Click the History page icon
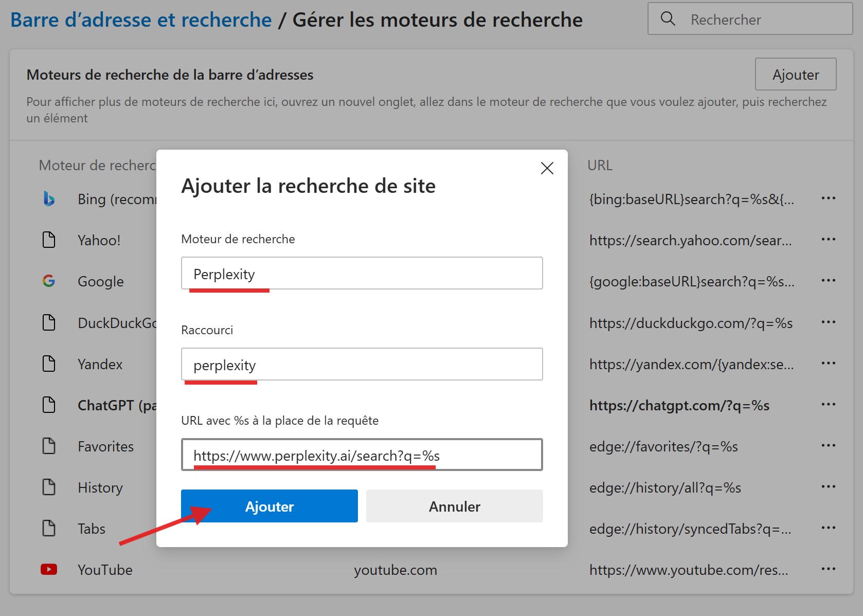 [49, 487]
